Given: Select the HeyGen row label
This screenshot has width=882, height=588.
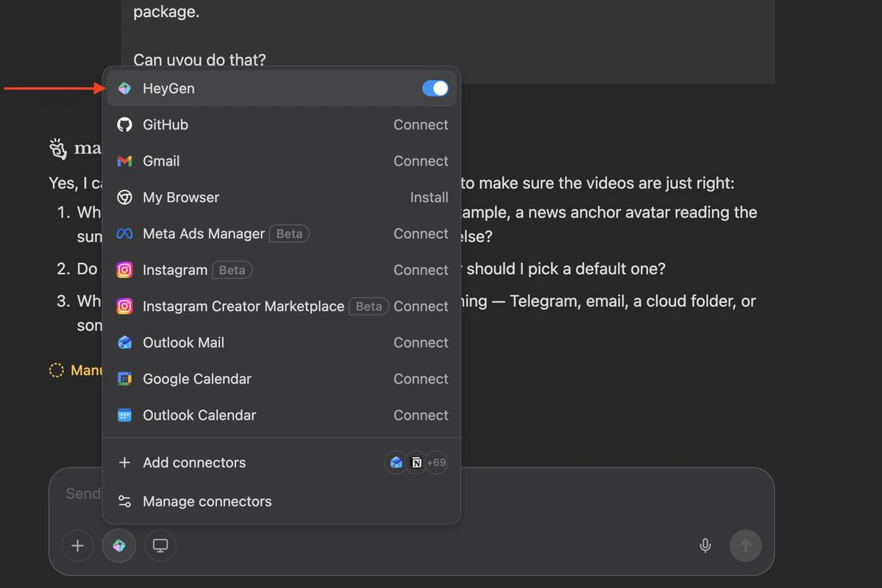Looking at the screenshot, I should tap(168, 88).
